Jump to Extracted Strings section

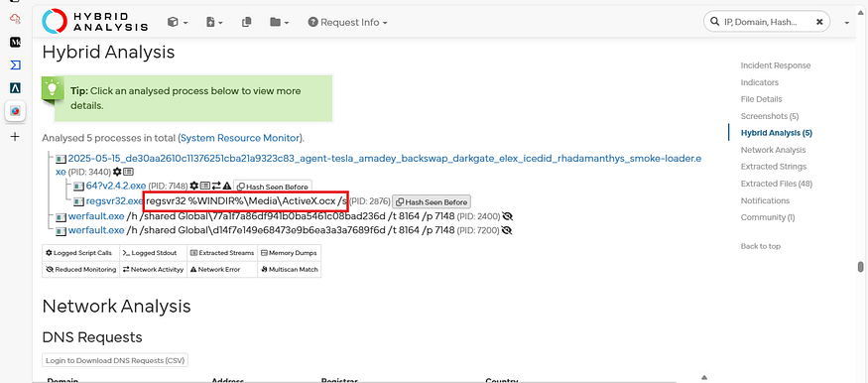774,167
